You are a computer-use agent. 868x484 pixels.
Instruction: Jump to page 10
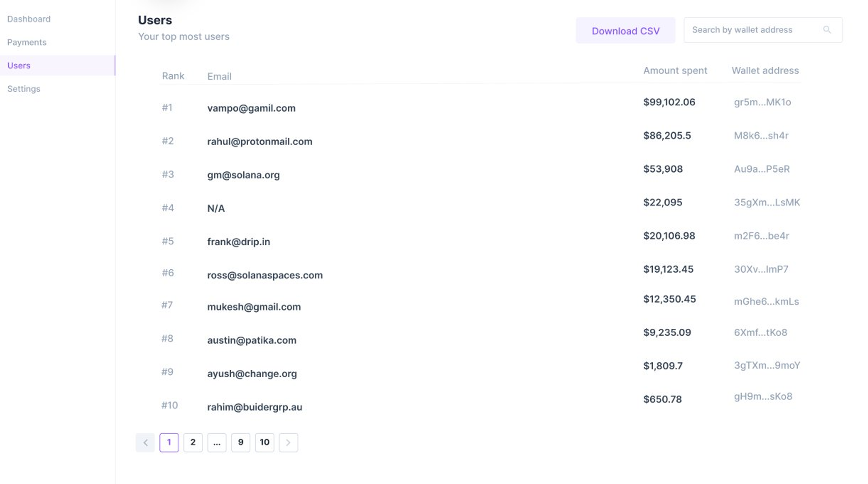pos(264,442)
